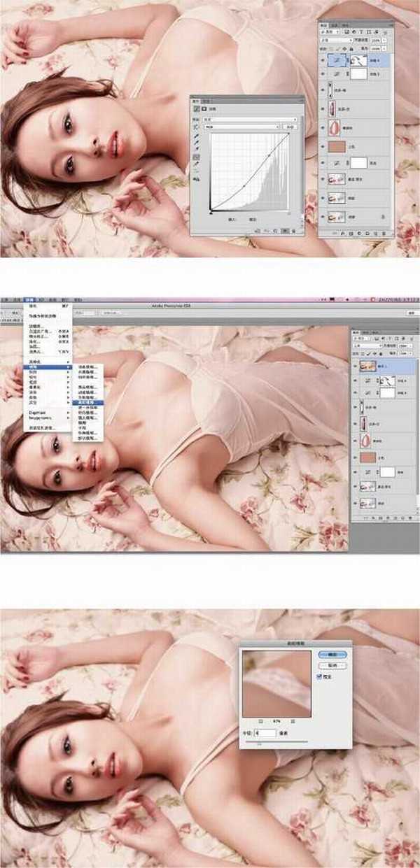Click the brown color fill layer thumbnail
The width and height of the screenshot is (420, 868).
tap(336, 148)
